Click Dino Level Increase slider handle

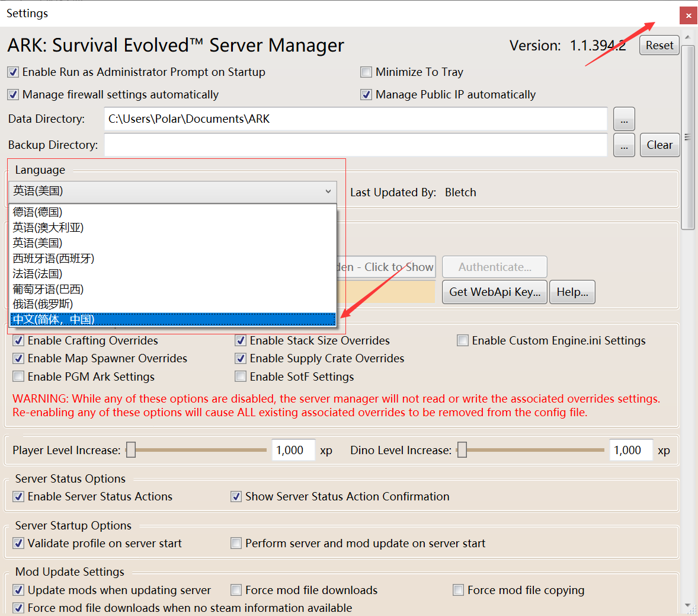pos(463,450)
